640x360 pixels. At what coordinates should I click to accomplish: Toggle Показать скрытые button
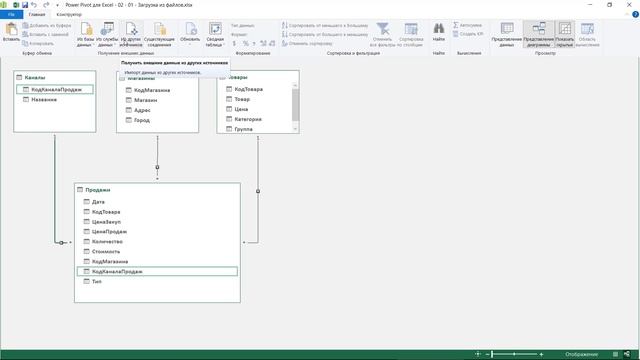(564, 34)
